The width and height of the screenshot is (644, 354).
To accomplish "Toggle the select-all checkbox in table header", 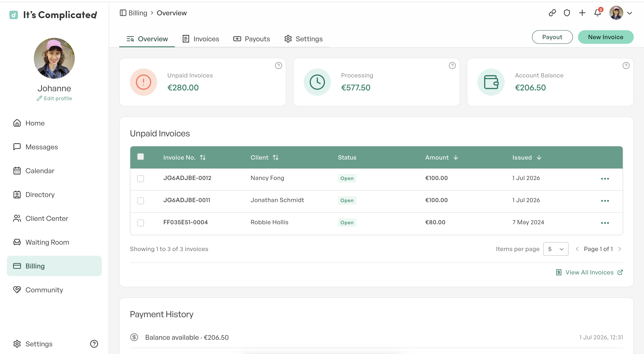I will [141, 157].
